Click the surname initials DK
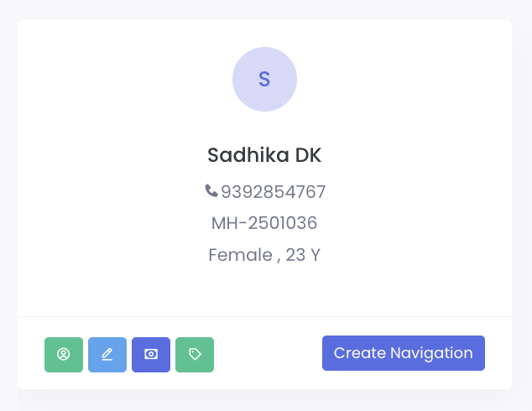 tap(308, 155)
